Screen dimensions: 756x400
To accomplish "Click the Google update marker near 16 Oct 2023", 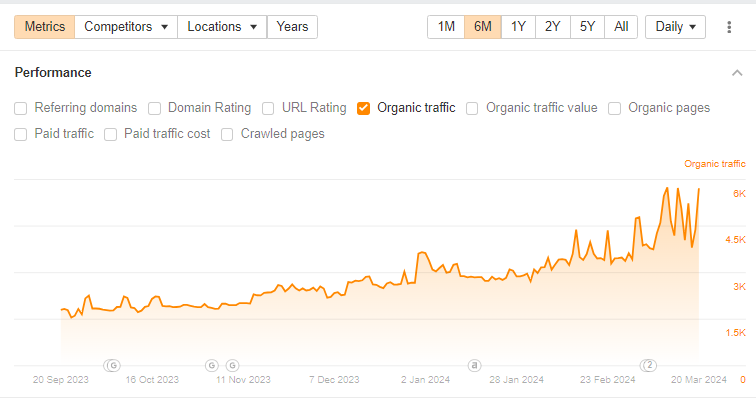I will click(113, 366).
